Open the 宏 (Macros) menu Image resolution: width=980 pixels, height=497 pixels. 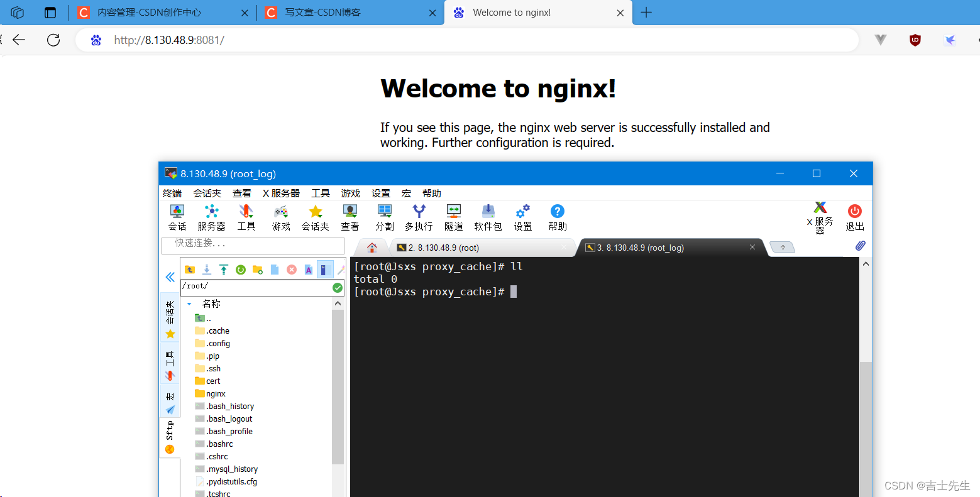pos(406,193)
